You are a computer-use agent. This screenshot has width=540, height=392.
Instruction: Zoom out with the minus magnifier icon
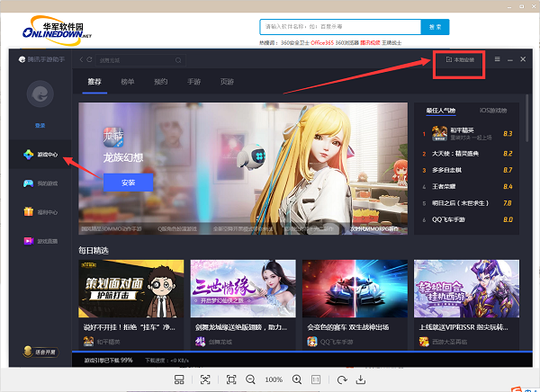coord(251,379)
